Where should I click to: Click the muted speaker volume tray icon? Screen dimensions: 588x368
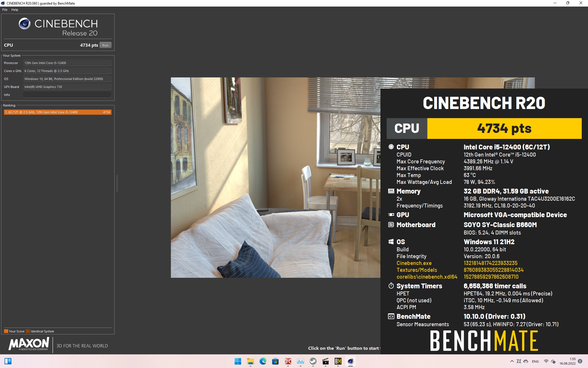(x=553, y=361)
